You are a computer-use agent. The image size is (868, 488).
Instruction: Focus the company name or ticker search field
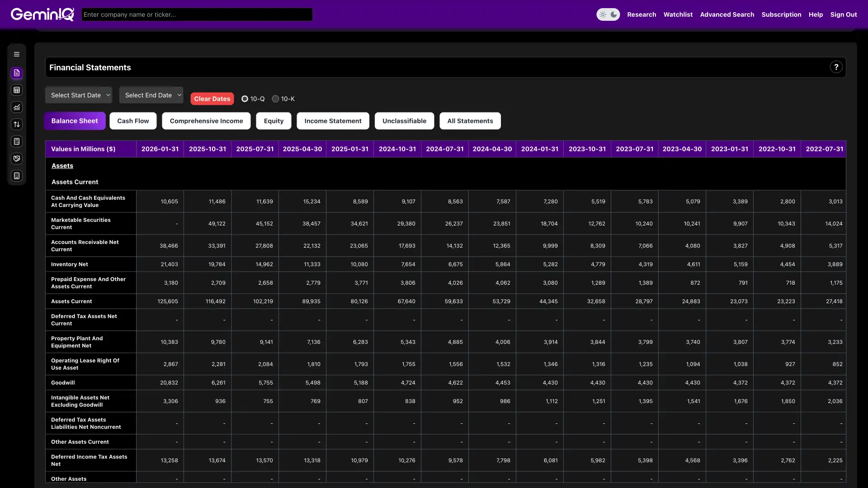(197, 14)
